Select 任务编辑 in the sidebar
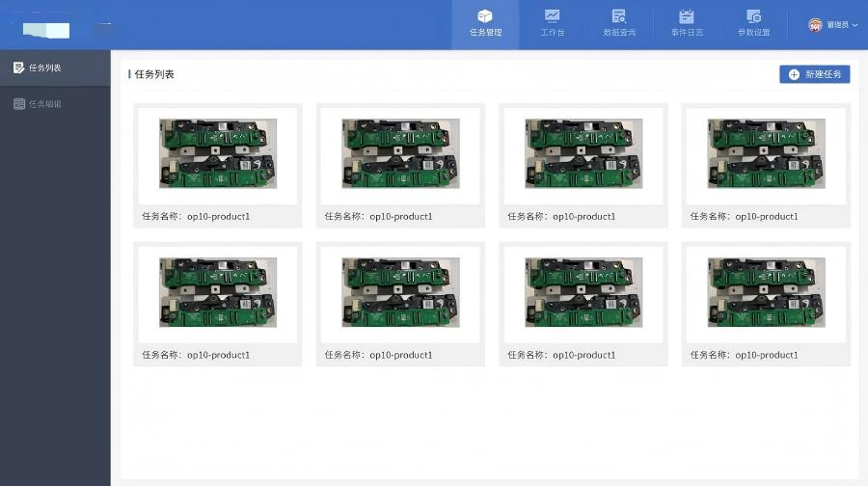Viewport: 868px width, 486px height. pos(55,103)
